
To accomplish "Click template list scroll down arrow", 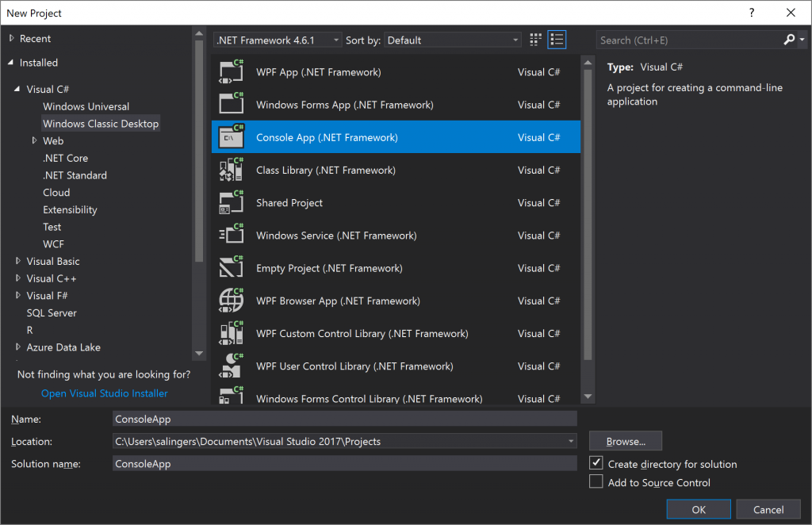I will [x=588, y=397].
